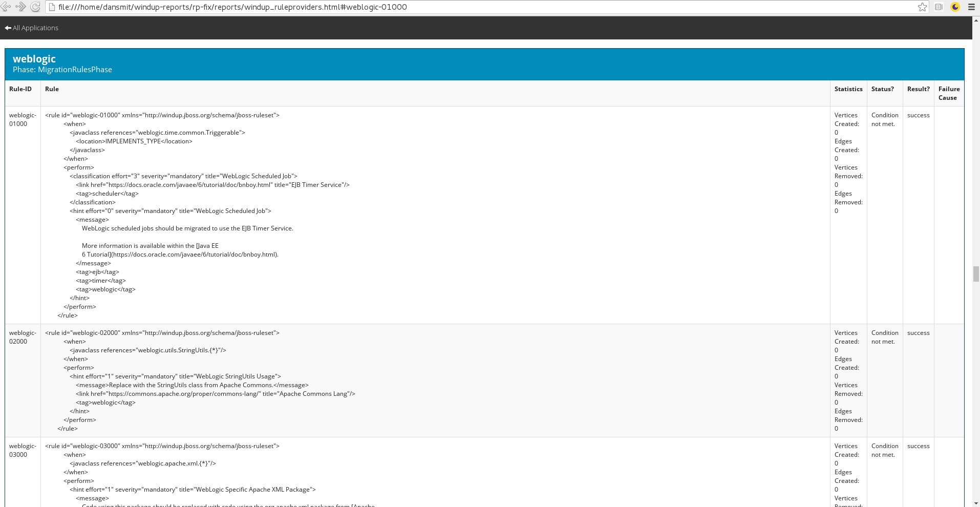Click the WebLogic Specific Apache XML Package hint
980x507 pixels.
point(193,490)
